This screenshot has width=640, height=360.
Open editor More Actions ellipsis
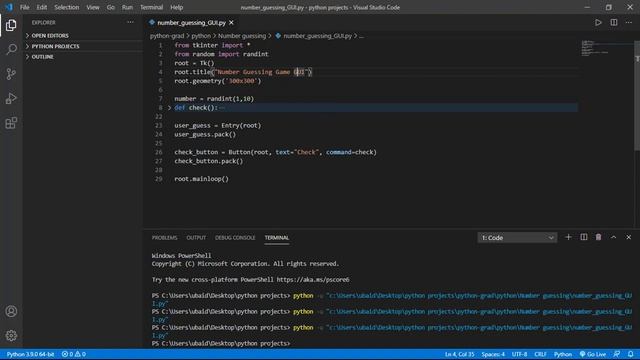click(x=629, y=22)
